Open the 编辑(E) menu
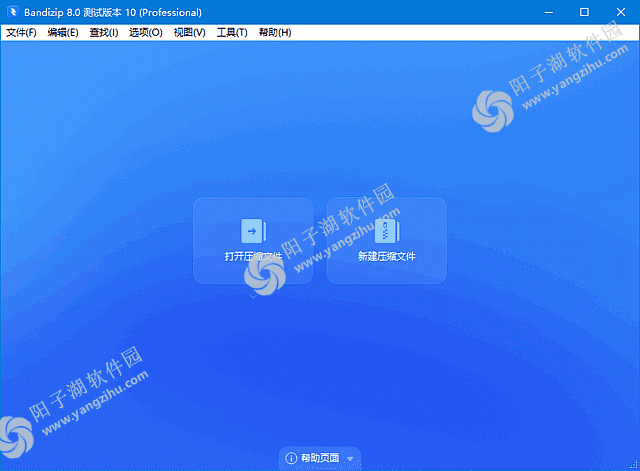Image resolution: width=640 pixels, height=471 pixels. pos(63,33)
